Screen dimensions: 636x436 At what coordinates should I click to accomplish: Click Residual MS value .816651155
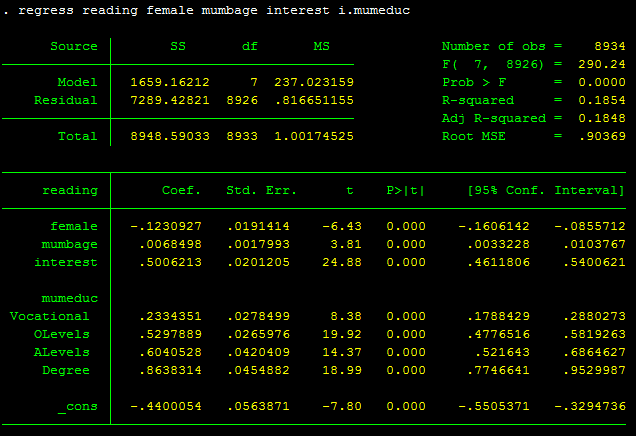coord(314,100)
